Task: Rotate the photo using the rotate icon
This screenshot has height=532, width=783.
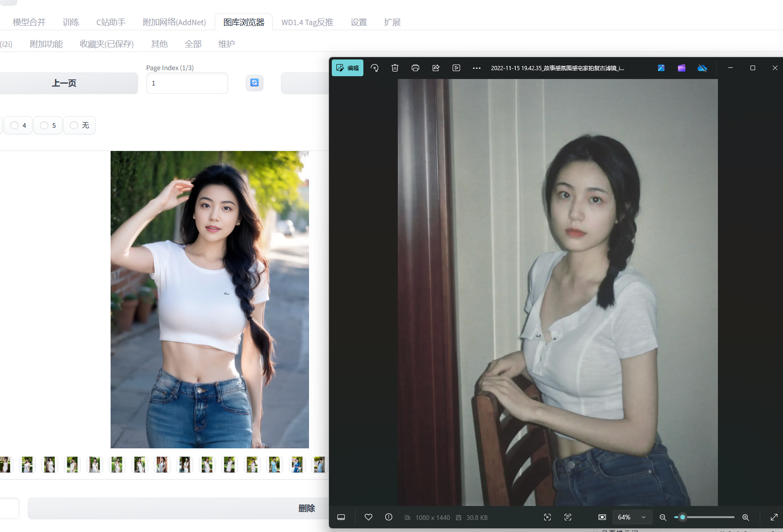Action: [x=375, y=68]
